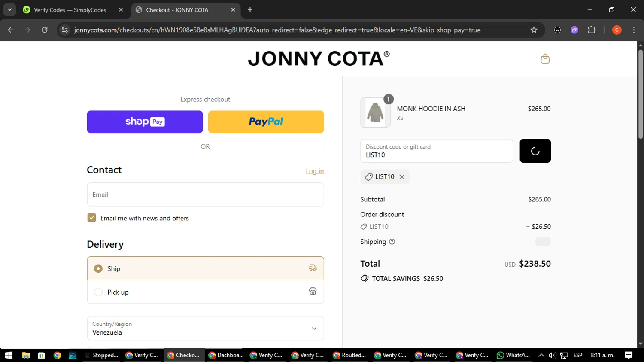Screen dimensions: 644x362
Task: Click the Shipping help question mark icon
Action: pyautogui.click(x=392, y=242)
